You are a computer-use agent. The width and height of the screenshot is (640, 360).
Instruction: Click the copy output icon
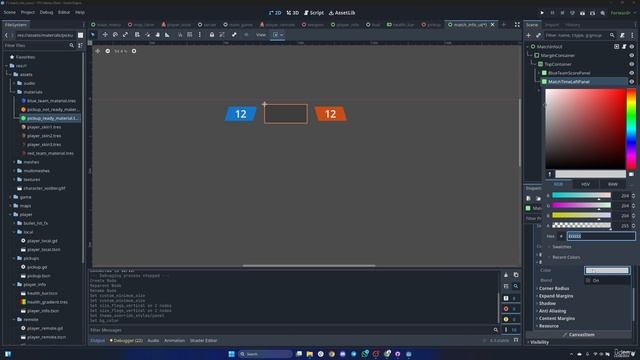pos(516,275)
